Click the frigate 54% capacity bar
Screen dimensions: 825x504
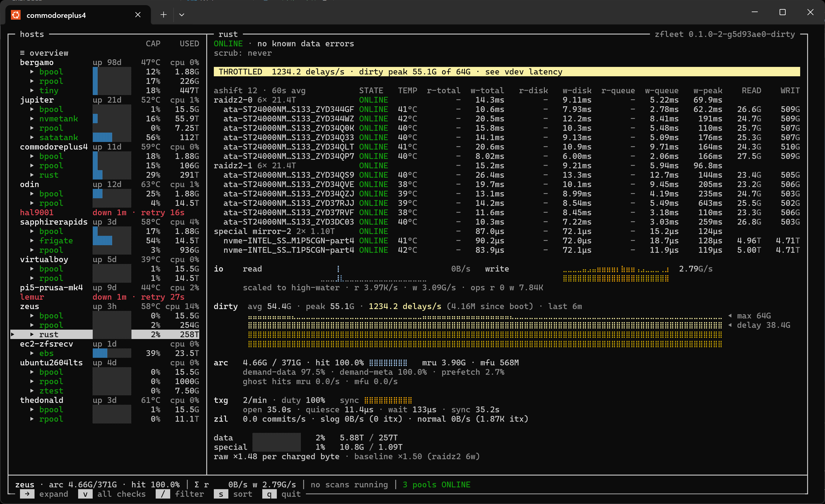click(112, 240)
